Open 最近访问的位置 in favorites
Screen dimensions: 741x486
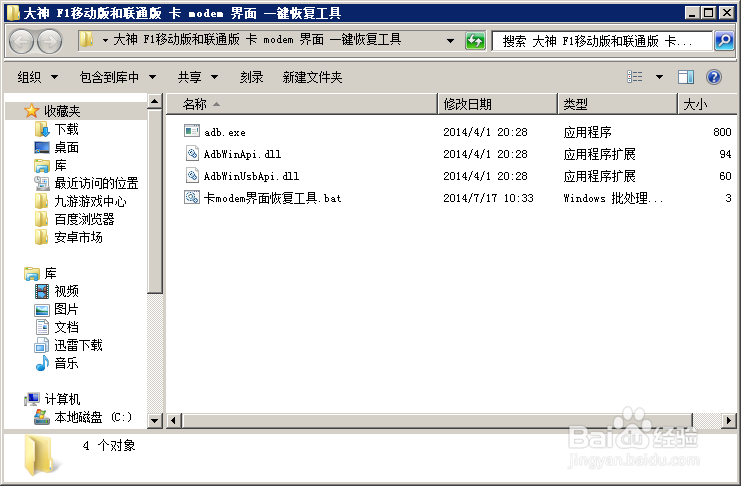coord(96,183)
